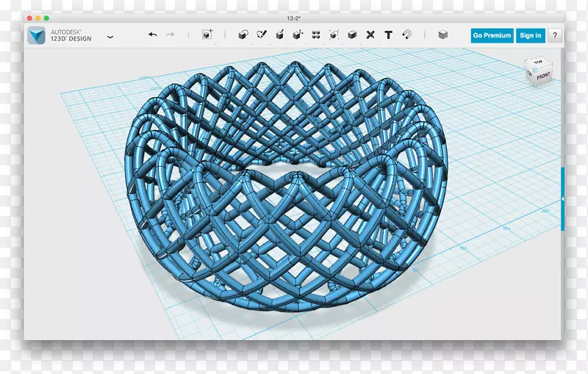Open the Modify tool

click(298, 35)
